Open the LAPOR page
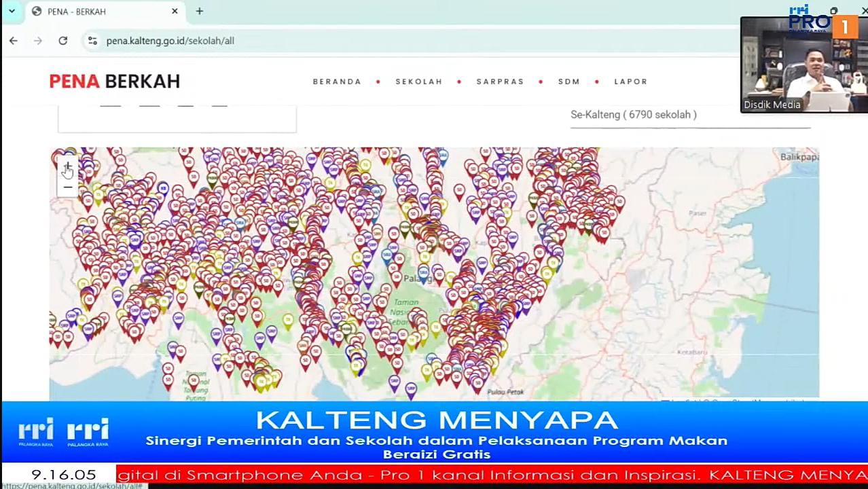The image size is (868, 489). 630,81
